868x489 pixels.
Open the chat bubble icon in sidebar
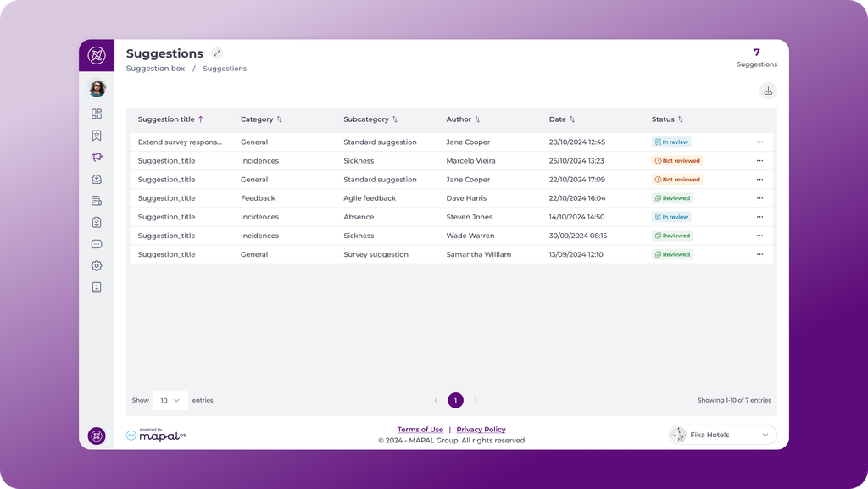pos(97,244)
